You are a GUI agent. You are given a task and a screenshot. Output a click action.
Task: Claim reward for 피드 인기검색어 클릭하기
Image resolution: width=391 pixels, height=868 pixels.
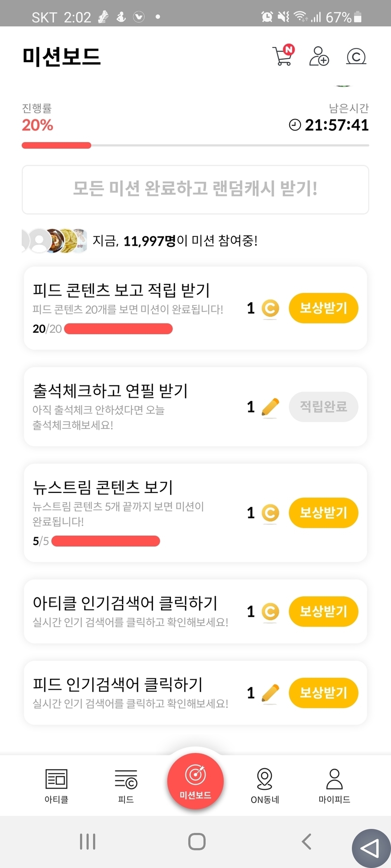click(x=323, y=693)
